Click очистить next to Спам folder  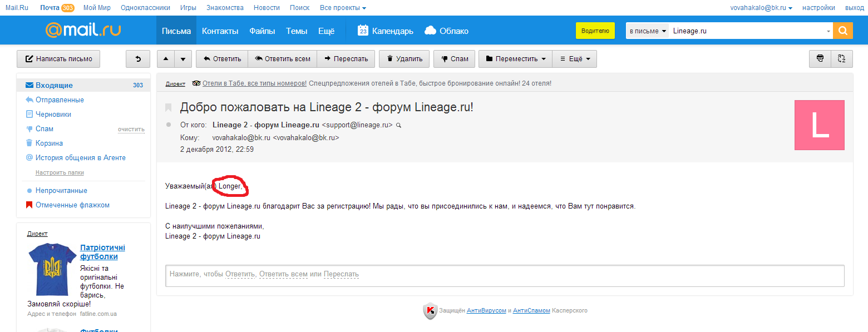pos(131,129)
